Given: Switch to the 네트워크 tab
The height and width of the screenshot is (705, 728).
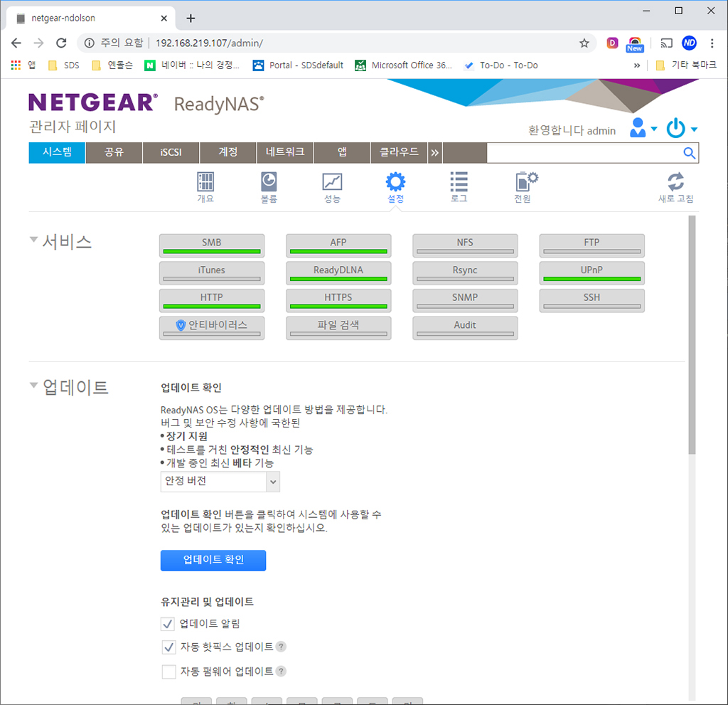Looking at the screenshot, I should click(x=285, y=153).
